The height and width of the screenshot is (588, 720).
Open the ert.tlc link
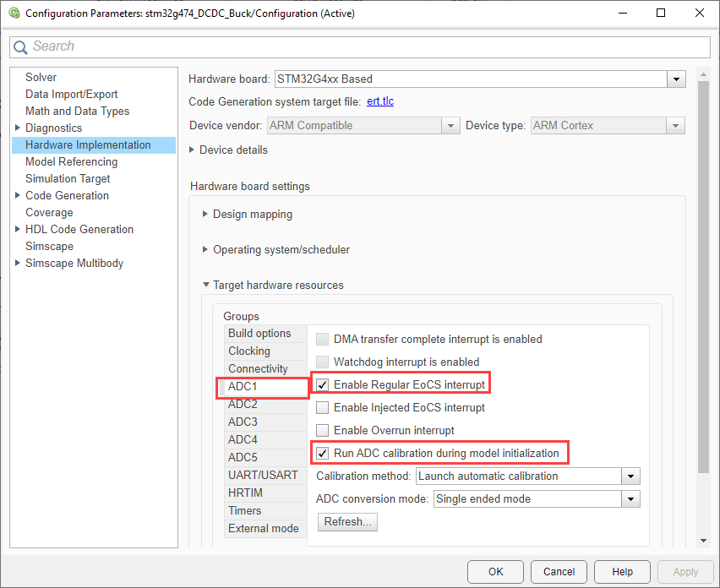coord(380,102)
